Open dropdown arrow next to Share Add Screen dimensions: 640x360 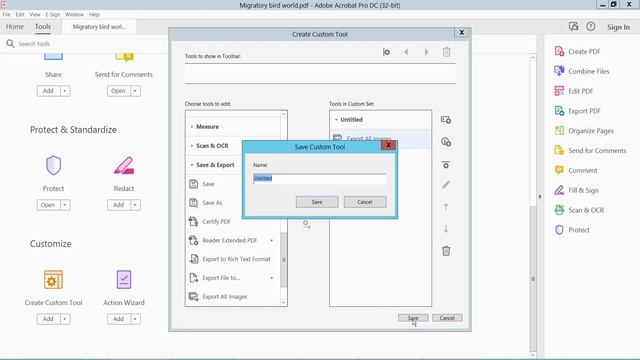[x=65, y=91]
